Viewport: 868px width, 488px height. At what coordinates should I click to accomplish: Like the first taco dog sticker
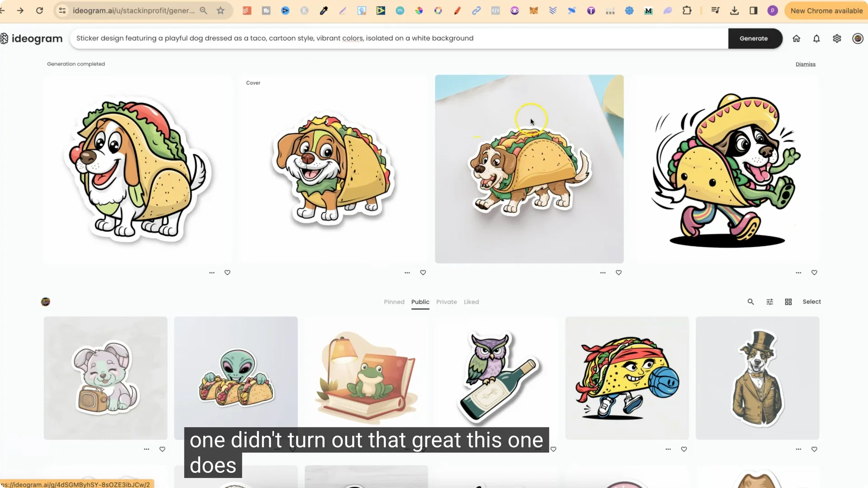point(227,272)
